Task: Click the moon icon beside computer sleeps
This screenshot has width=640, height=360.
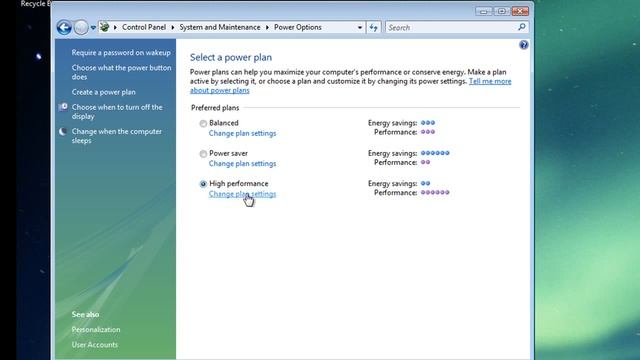Action: pos(63,131)
